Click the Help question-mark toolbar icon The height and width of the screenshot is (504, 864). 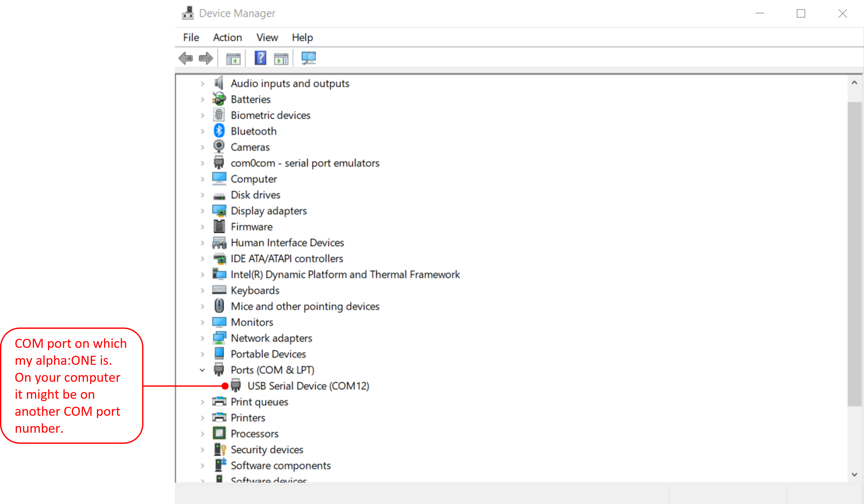coord(260,58)
